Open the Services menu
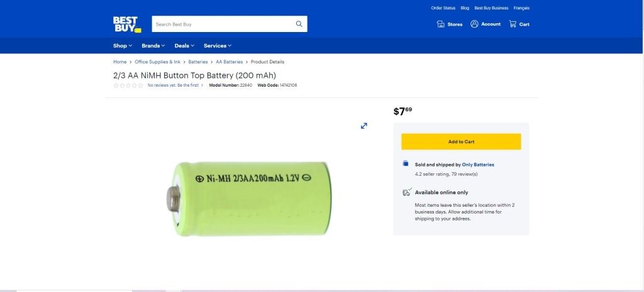The height and width of the screenshot is (292, 644). pos(218,46)
